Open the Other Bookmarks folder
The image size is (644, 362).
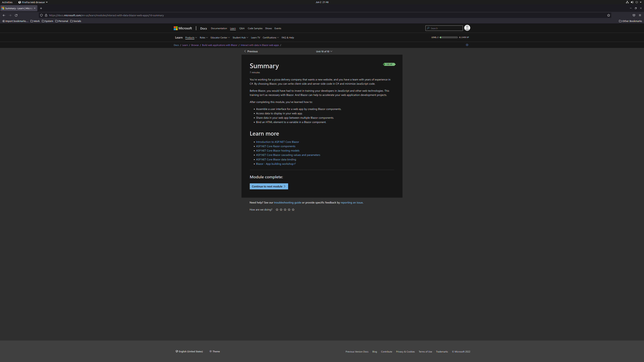630,21
